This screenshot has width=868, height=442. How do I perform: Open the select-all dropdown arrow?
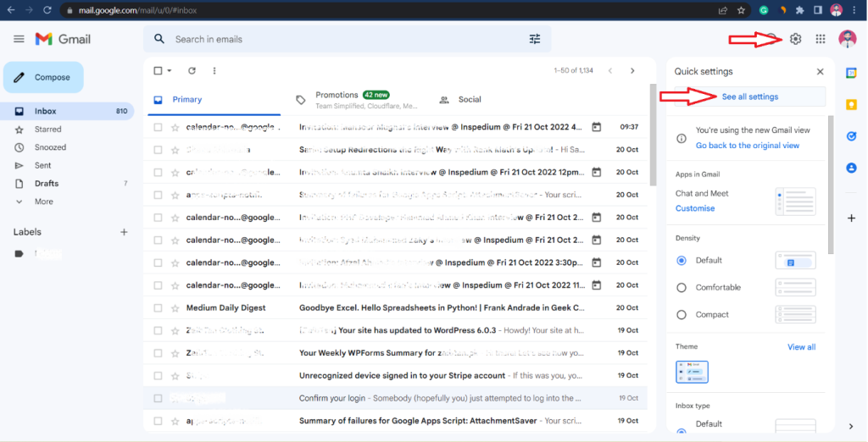coord(170,71)
